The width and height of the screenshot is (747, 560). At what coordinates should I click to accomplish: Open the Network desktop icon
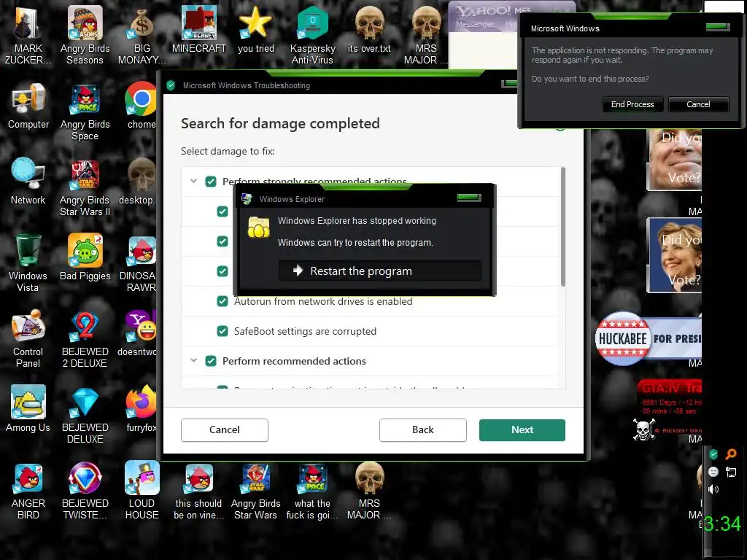coord(28,182)
